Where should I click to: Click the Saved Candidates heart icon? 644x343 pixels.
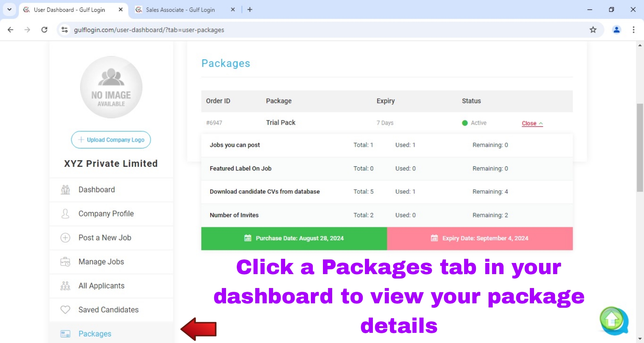pos(65,310)
